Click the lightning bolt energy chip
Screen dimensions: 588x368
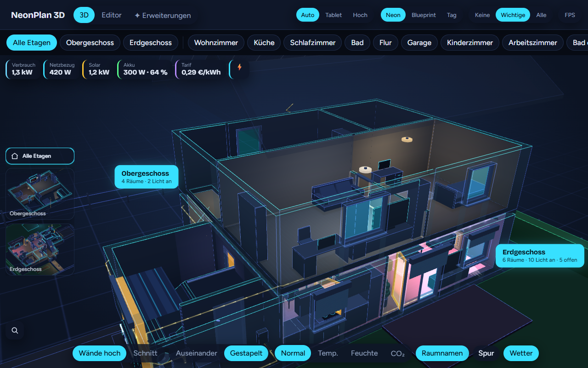click(239, 69)
